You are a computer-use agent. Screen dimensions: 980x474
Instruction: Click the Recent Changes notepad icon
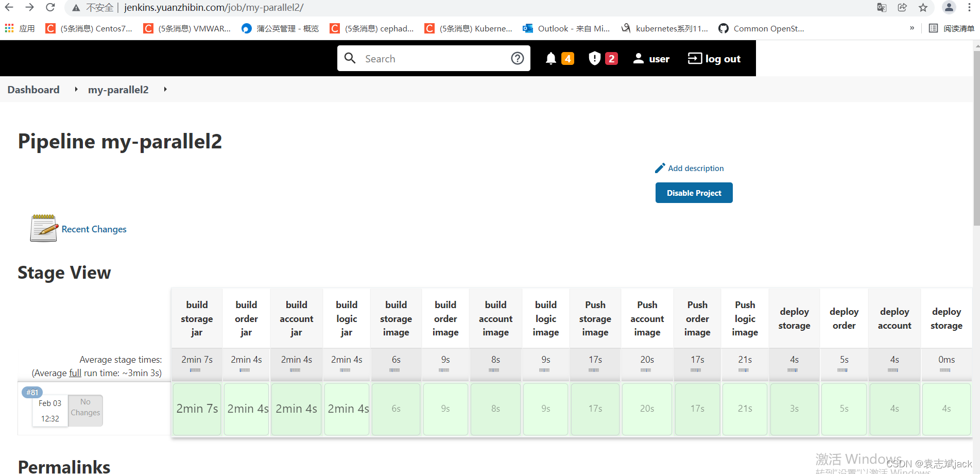click(x=43, y=228)
